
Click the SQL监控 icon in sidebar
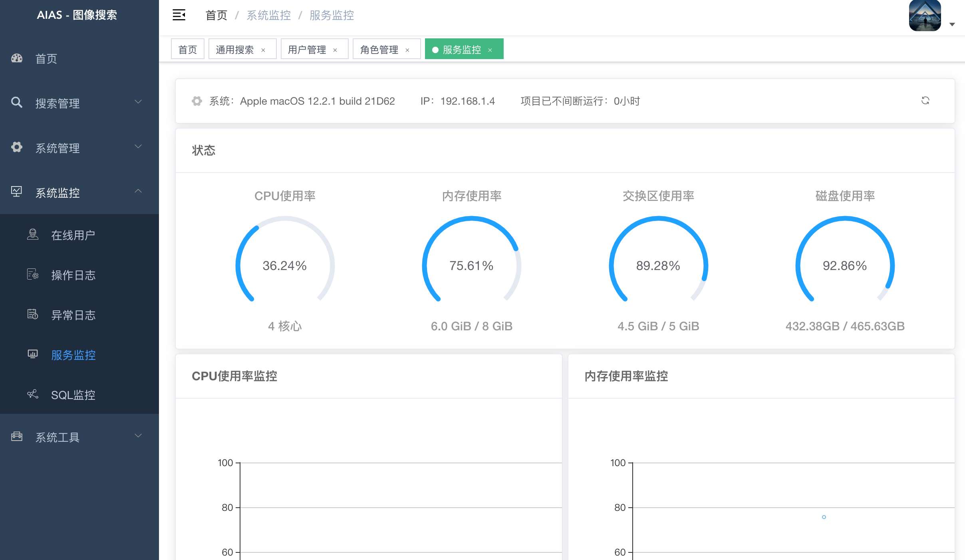tap(33, 394)
